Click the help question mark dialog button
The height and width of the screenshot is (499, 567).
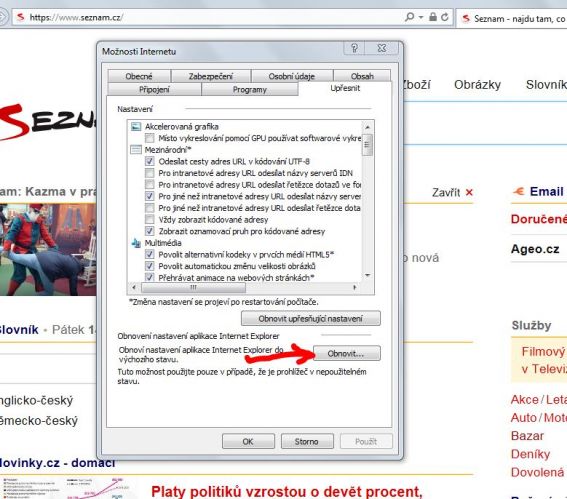(x=354, y=48)
